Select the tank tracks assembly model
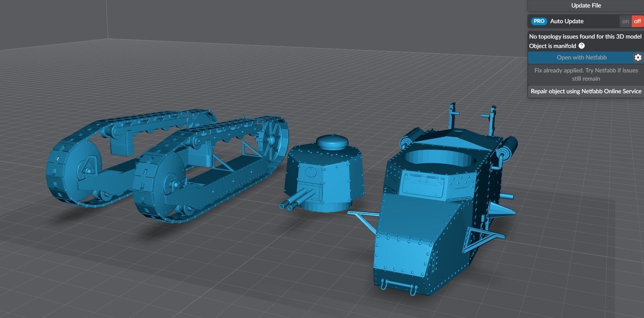Screen dimensions: 644x318 click(167, 165)
